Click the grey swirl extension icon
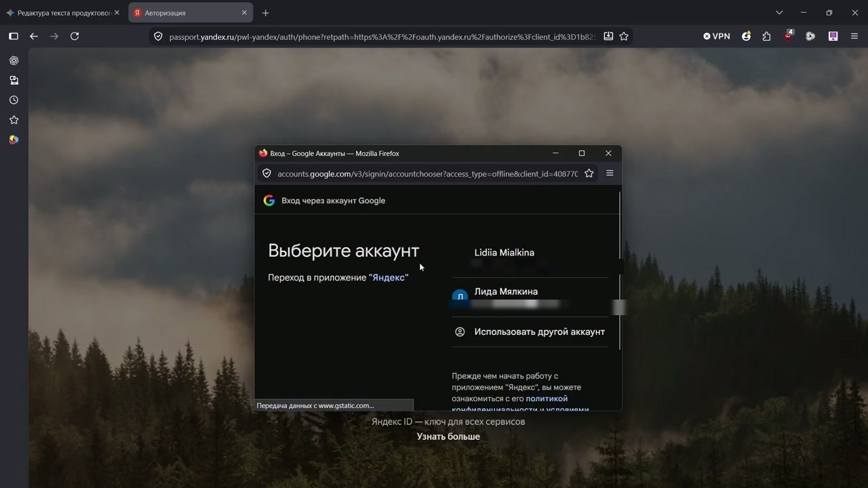 (810, 36)
